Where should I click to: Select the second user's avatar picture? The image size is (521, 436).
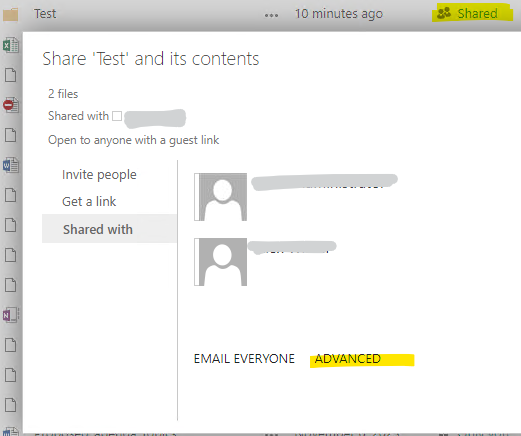[x=221, y=262]
